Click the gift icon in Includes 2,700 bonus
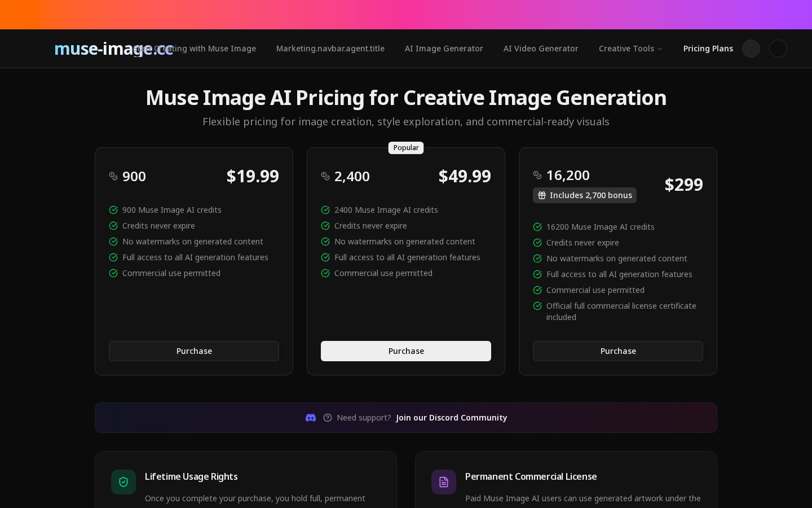 (x=542, y=195)
